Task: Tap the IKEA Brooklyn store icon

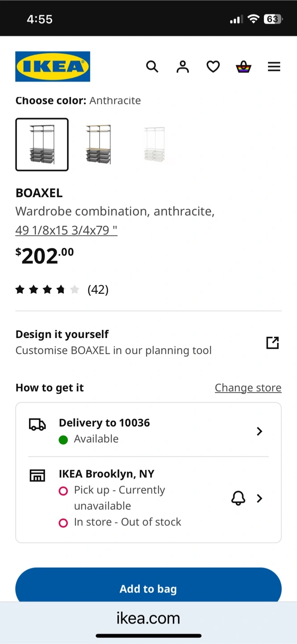Action: (x=38, y=475)
